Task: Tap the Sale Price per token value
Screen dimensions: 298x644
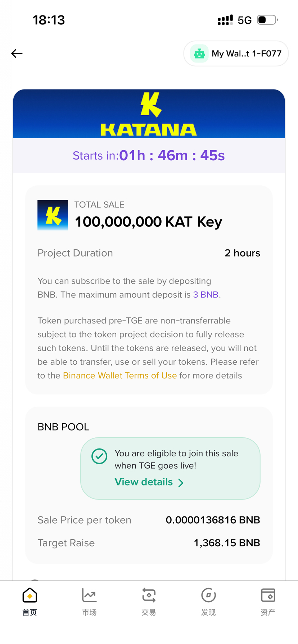Action: [x=213, y=520]
